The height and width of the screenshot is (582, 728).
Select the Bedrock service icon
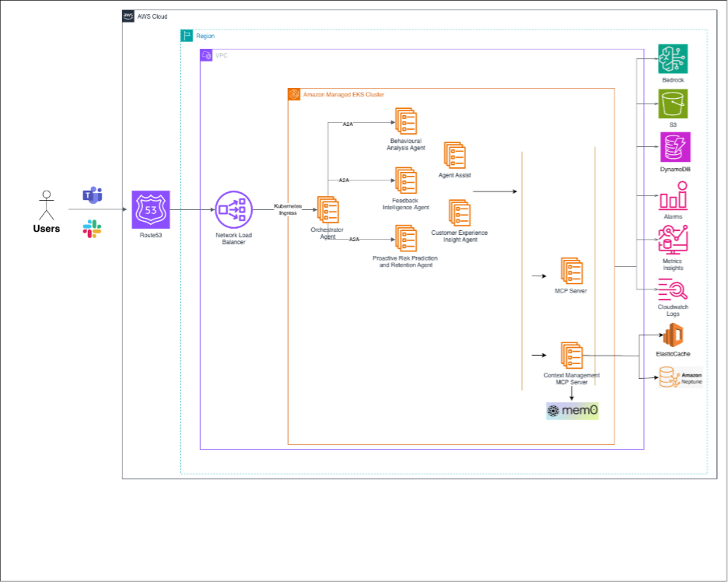click(674, 59)
